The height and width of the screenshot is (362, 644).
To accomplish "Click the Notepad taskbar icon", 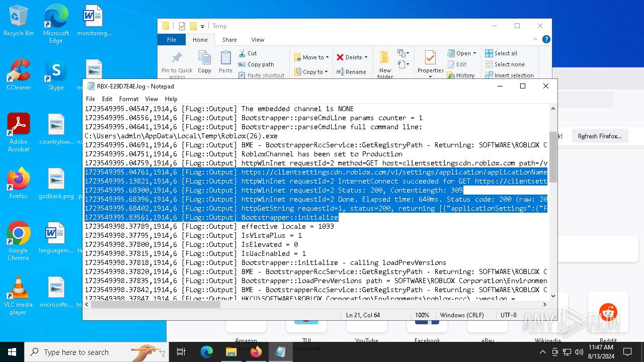I will click(280, 352).
